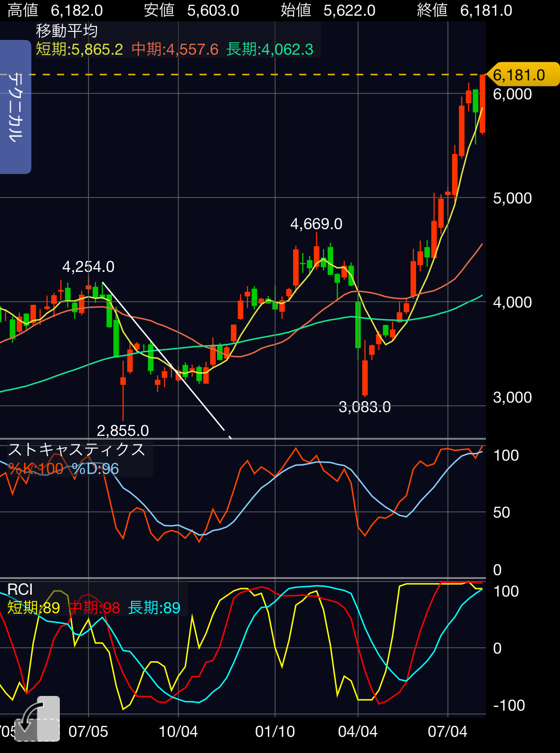The image size is (560, 753).
Task: Tap the 3,083.0 low price annotation
Action: 365,407
